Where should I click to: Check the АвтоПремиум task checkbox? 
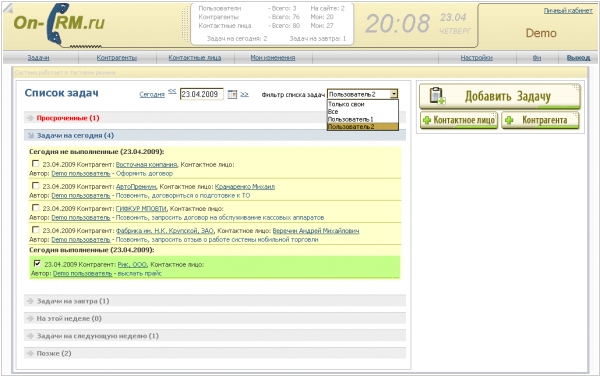(36, 186)
